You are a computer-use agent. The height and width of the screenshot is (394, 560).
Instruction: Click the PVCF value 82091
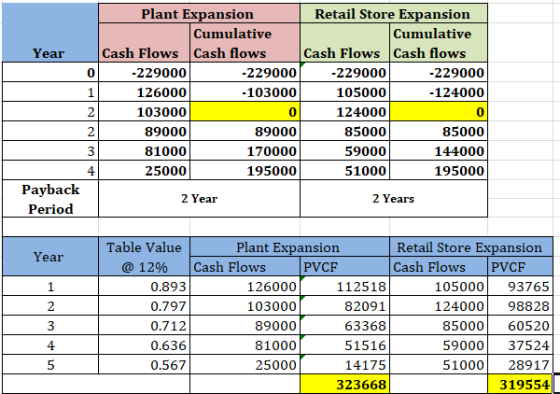[x=345, y=306]
